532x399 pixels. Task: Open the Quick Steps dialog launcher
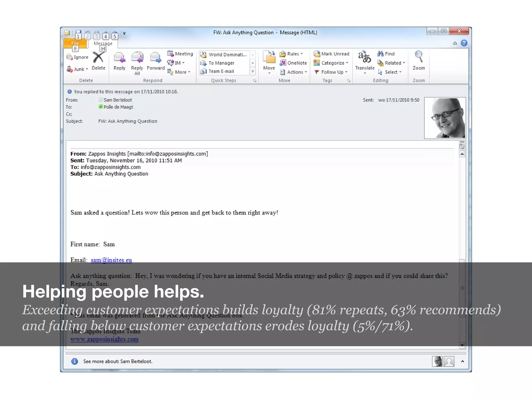(255, 81)
